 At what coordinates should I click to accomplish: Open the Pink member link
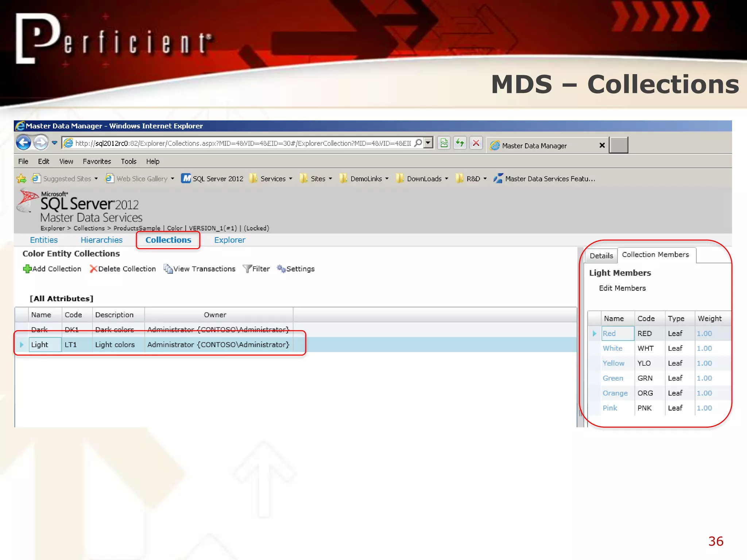tap(610, 408)
